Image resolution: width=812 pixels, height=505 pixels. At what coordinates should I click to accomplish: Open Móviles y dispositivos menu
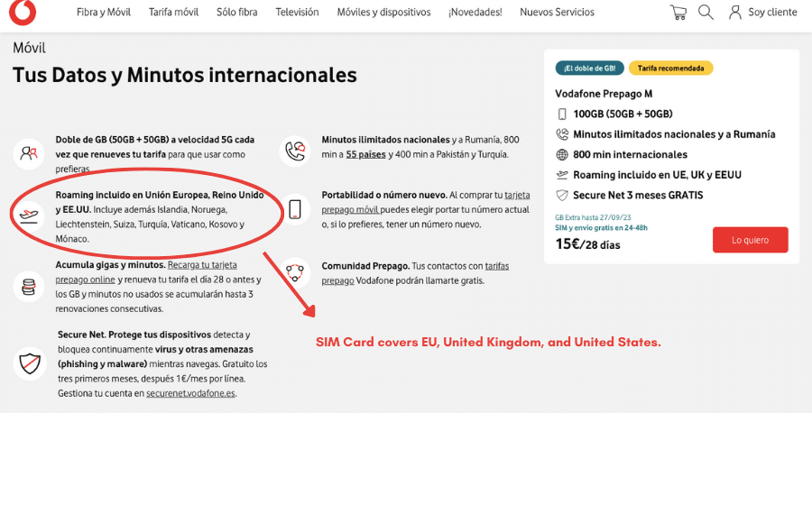click(383, 12)
